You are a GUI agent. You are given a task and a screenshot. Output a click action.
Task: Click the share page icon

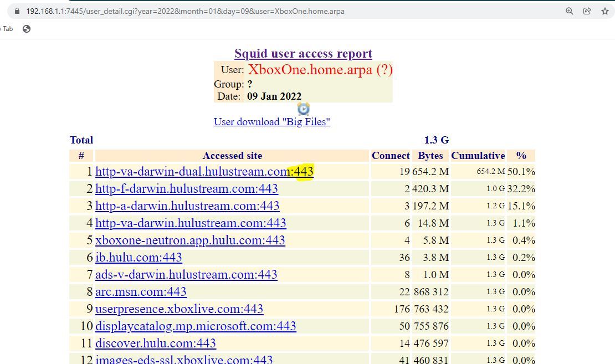pyautogui.click(x=587, y=11)
